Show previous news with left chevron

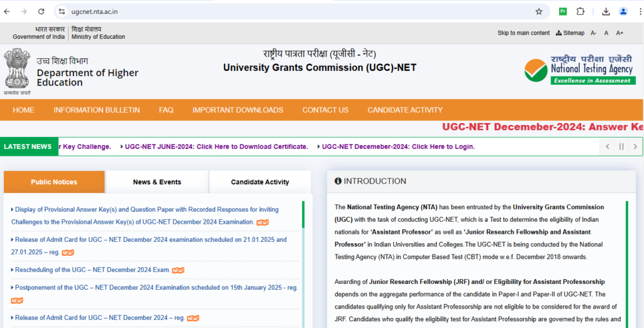(x=607, y=146)
